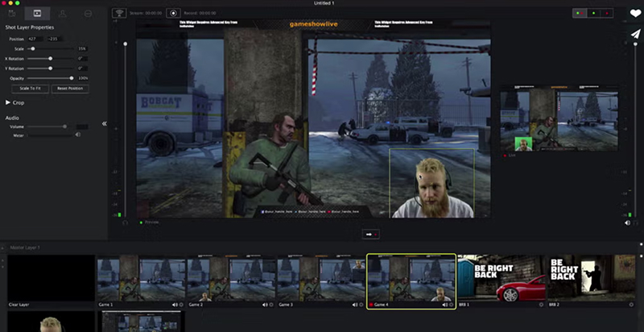This screenshot has height=332, width=644.
Task: Select the webcam overlay in the Preview
Action: coord(431,183)
